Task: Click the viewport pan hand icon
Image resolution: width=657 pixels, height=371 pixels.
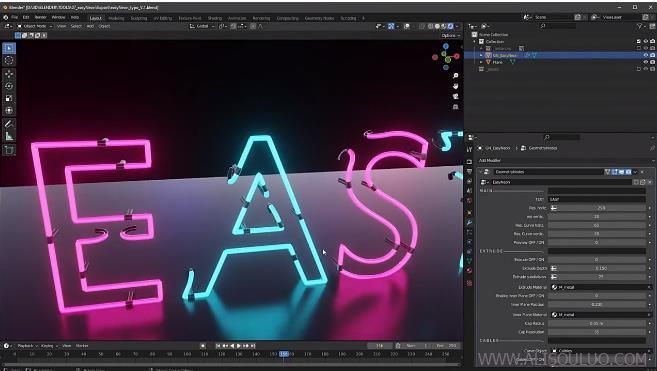Action: pos(455,86)
